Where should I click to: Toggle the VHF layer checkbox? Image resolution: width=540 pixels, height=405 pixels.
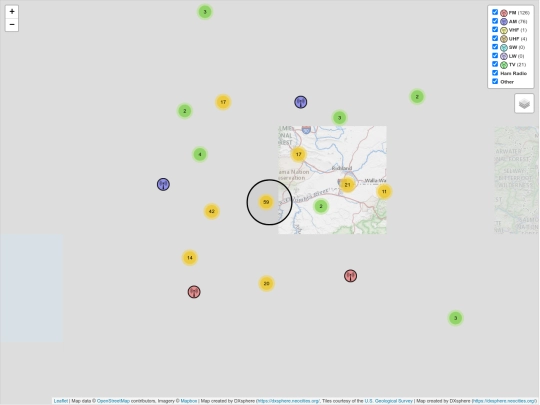tap(495, 30)
